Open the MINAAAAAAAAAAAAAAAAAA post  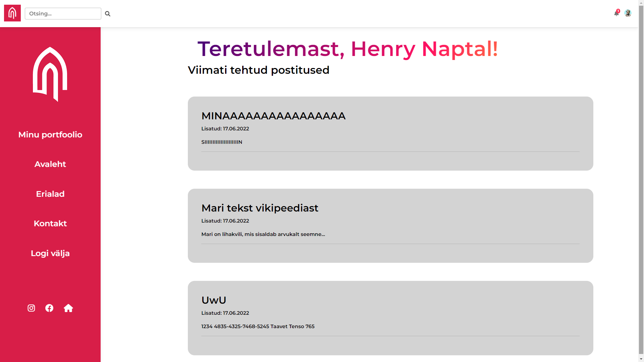tap(273, 116)
